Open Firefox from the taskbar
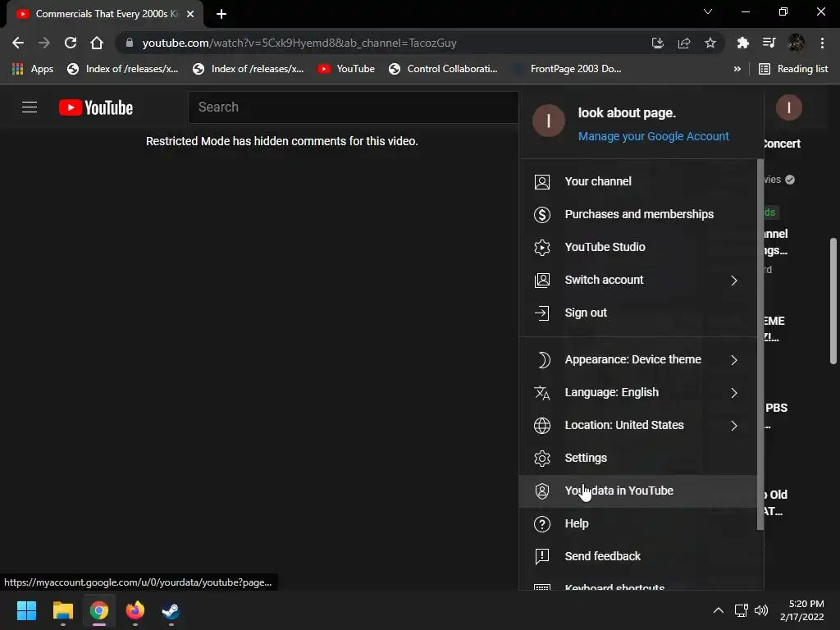 135,610
